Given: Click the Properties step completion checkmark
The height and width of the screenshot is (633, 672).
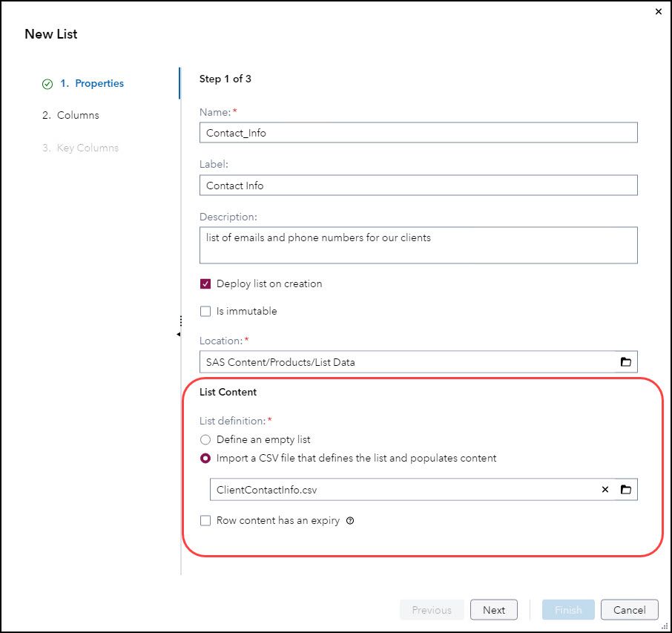Looking at the screenshot, I should 46,84.
